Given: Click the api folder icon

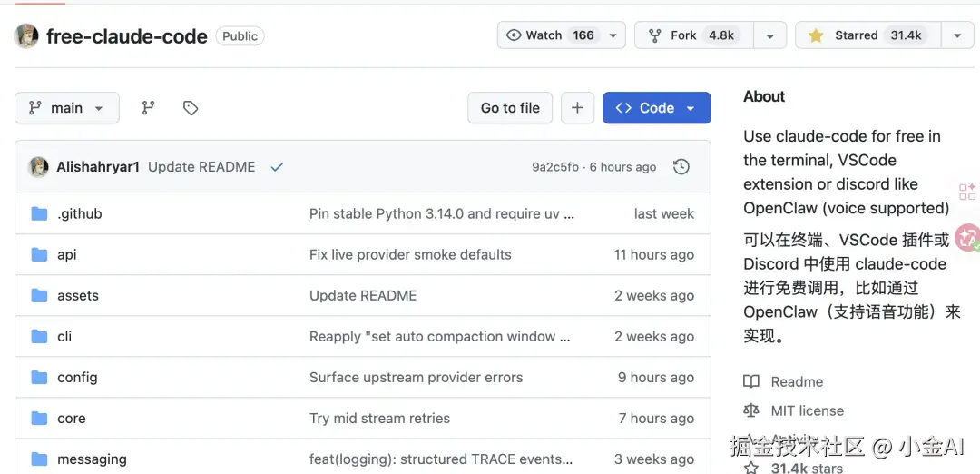Looking at the screenshot, I should tap(39, 254).
